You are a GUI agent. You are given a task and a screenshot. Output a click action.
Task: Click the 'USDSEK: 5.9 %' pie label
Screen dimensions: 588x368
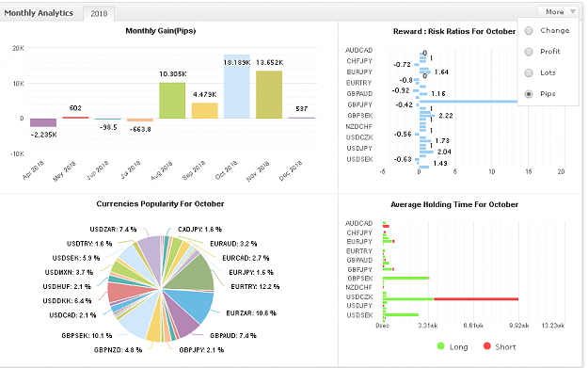pyautogui.click(x=76, y=258)
